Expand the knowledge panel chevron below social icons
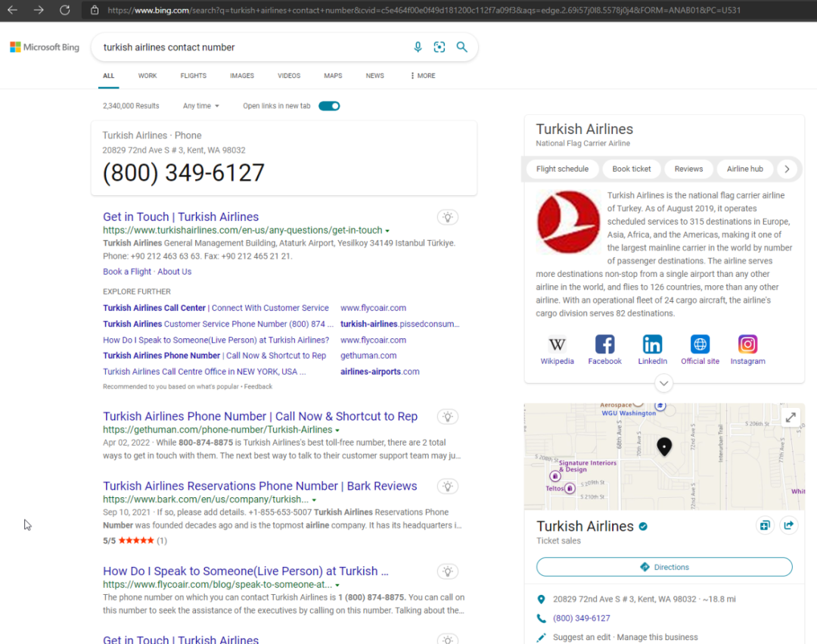This screenshot has height=644, width=817. pos(664,384)
